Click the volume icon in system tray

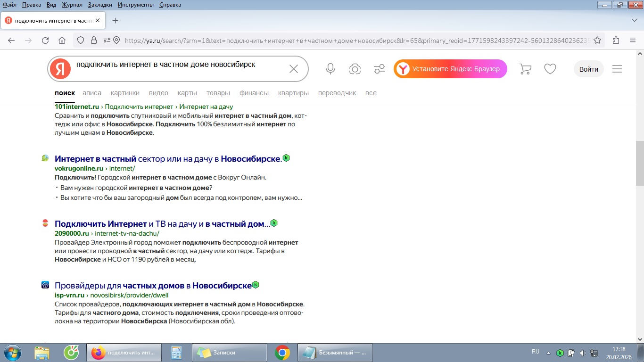coord(583,353)
